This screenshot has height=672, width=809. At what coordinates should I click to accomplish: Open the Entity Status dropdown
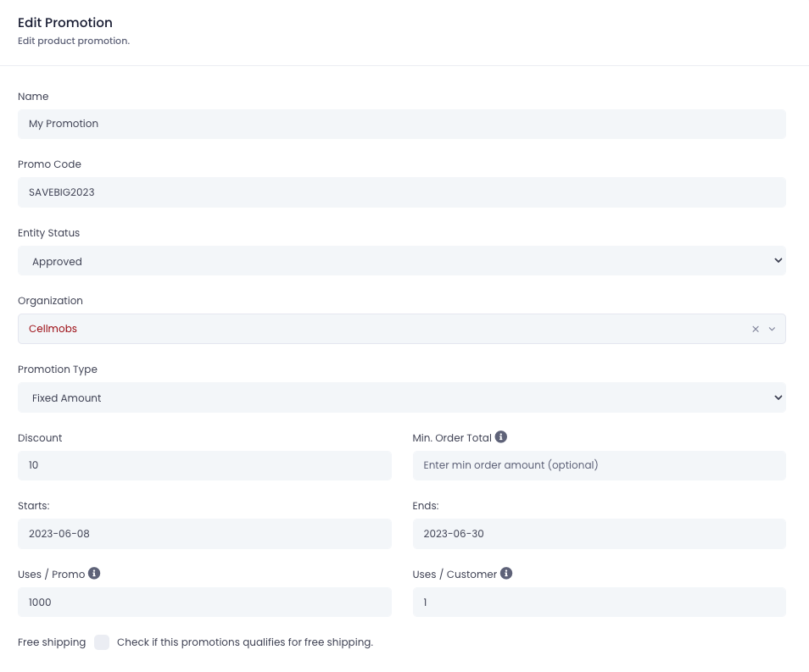tap(401, 260)
